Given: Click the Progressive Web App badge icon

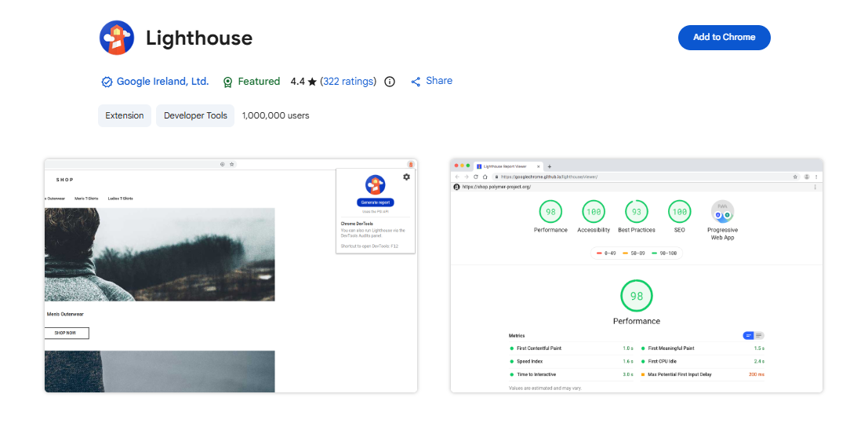Looking at the screenshot, I should (x=722, y=212).
